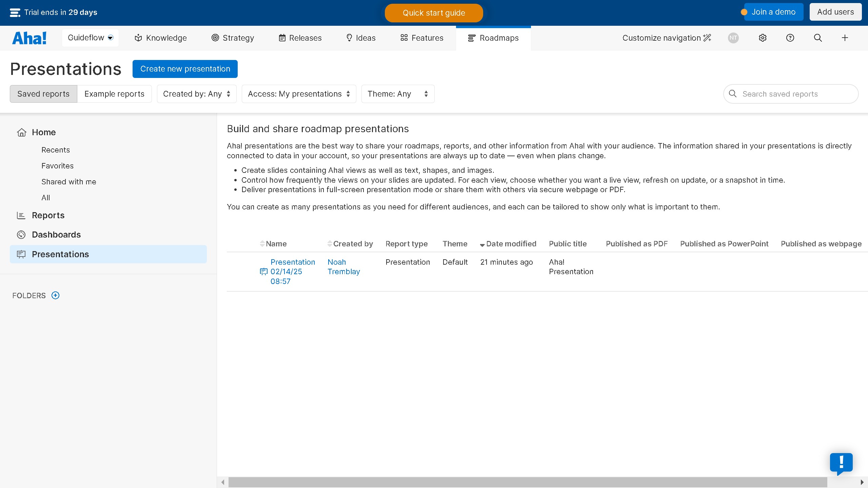
Task: Expand the Theme: Any dropdown
Action: (398, 94)
